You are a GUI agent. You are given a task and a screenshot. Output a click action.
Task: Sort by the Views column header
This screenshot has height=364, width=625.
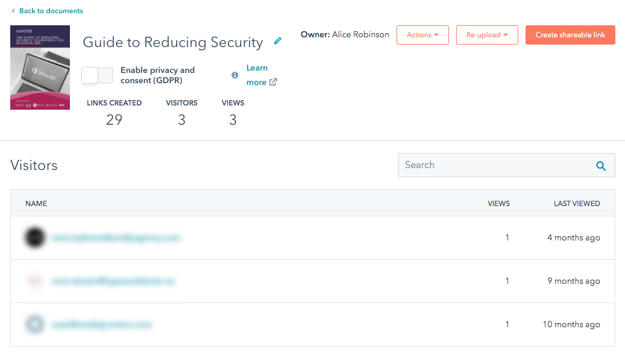click(498, 204)
